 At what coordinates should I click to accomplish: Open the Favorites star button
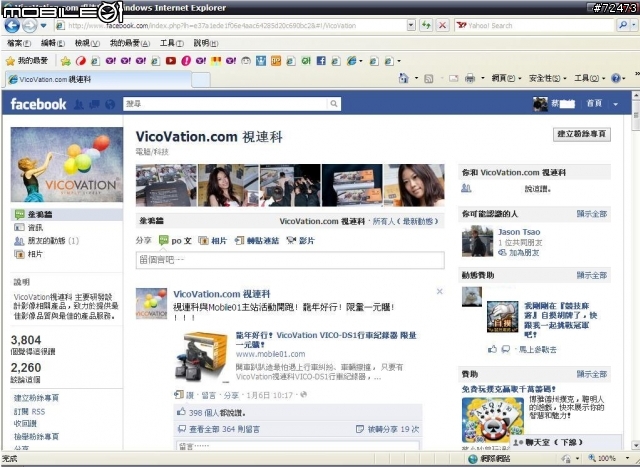click(x=27, y=61)
